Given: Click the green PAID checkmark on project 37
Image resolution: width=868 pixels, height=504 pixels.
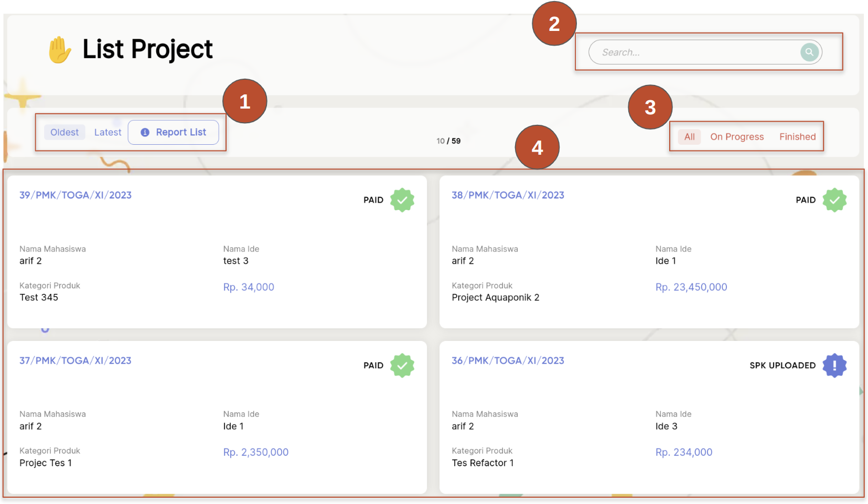Looking at the screenshot, I should 402,366.
